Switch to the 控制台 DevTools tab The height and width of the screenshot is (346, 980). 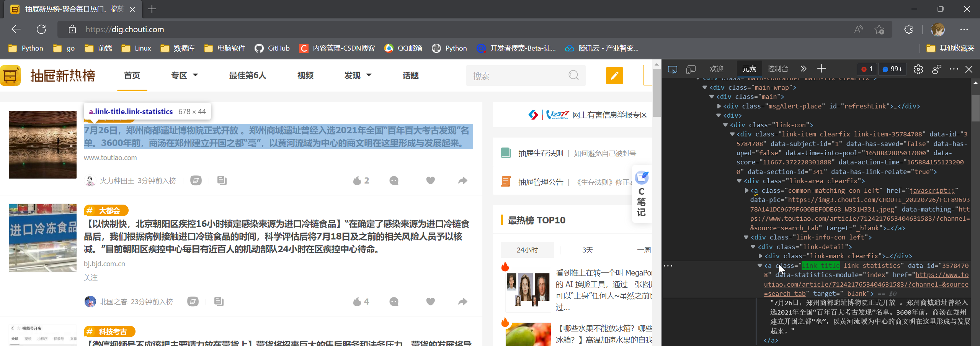click(777, 69)
